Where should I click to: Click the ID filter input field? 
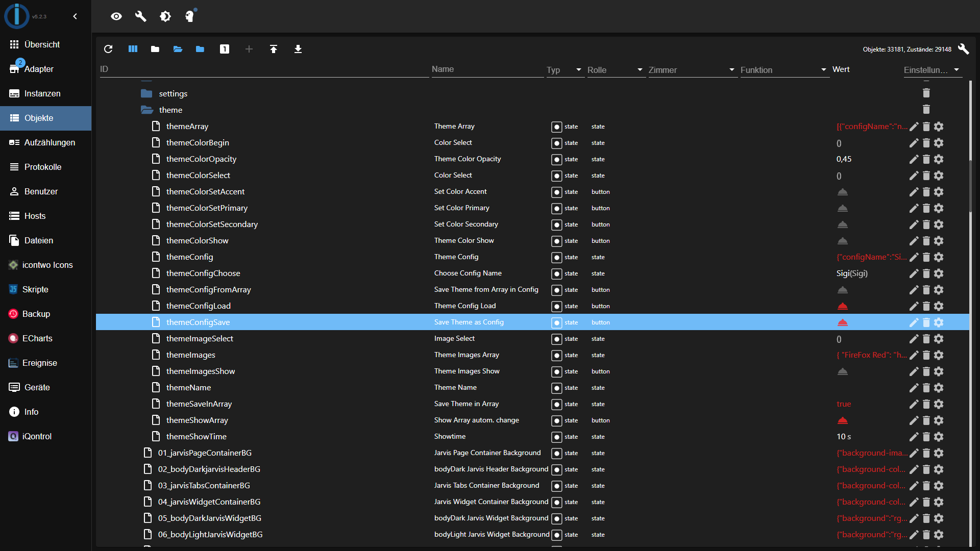pyautogui.click(x=264, y=69)
